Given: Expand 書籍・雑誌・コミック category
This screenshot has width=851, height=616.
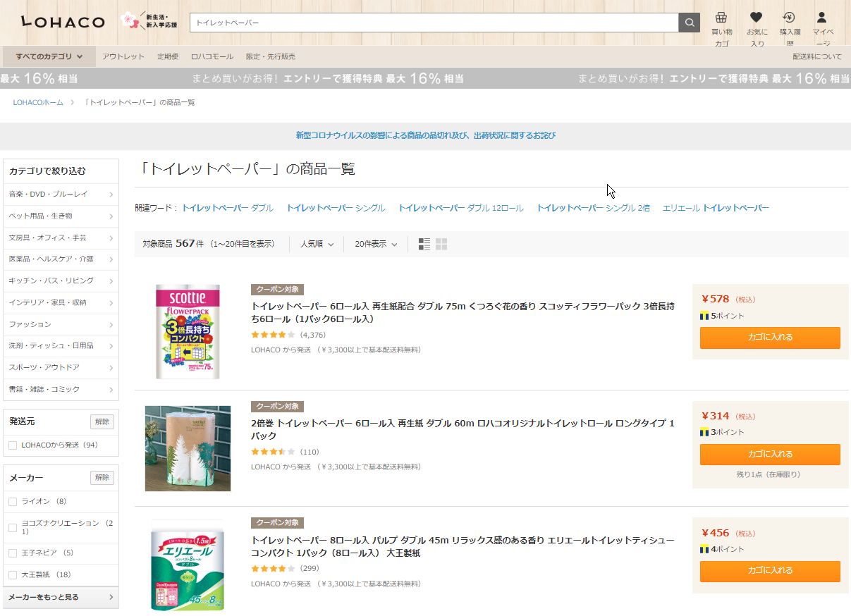Looking at the screenshot, I should [61, 389].
